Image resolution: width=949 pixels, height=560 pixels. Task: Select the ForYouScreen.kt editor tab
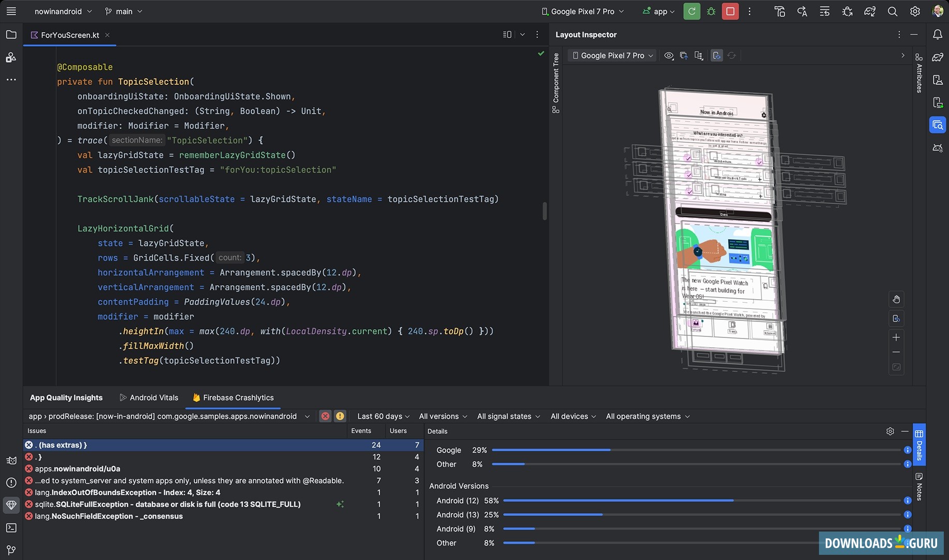[x=69, y=35]
